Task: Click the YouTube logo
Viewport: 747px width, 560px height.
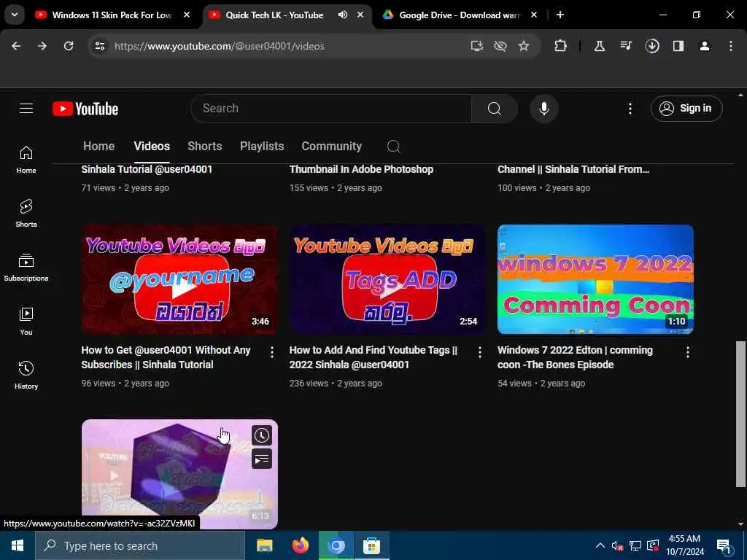Action: click(85, 109)
